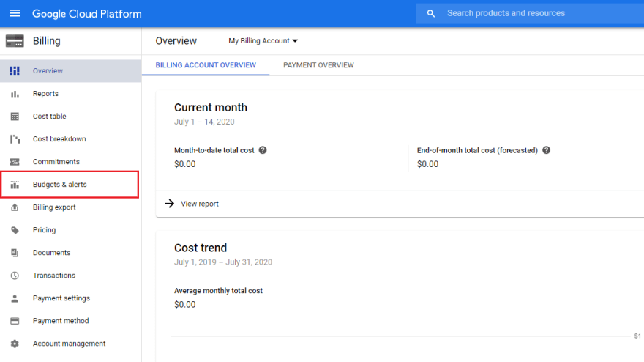This screenshot has height=362, width=644.
Task: Click the Account management gear icon
Action: click(15, 344)
